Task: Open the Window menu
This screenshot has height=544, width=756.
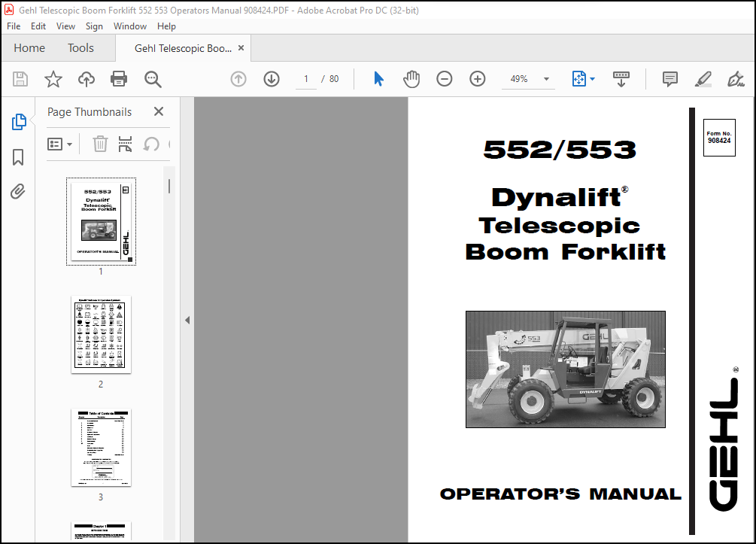Action: pyautogui.click(x=129, y=26)
